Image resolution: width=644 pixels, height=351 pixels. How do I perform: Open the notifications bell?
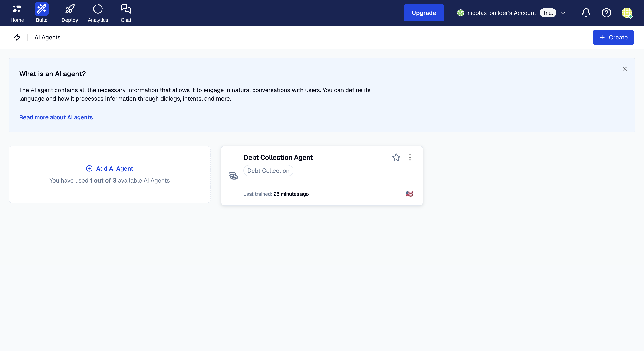586,13
